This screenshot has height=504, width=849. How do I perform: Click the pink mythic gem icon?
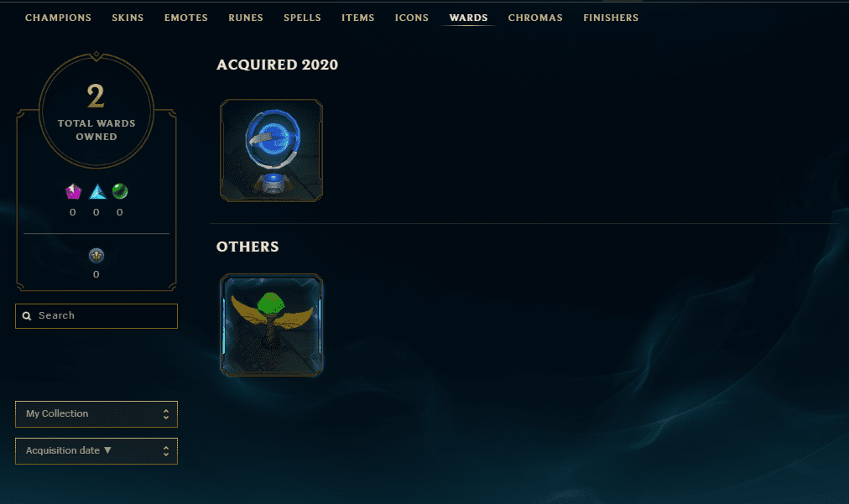pos(73,192)
